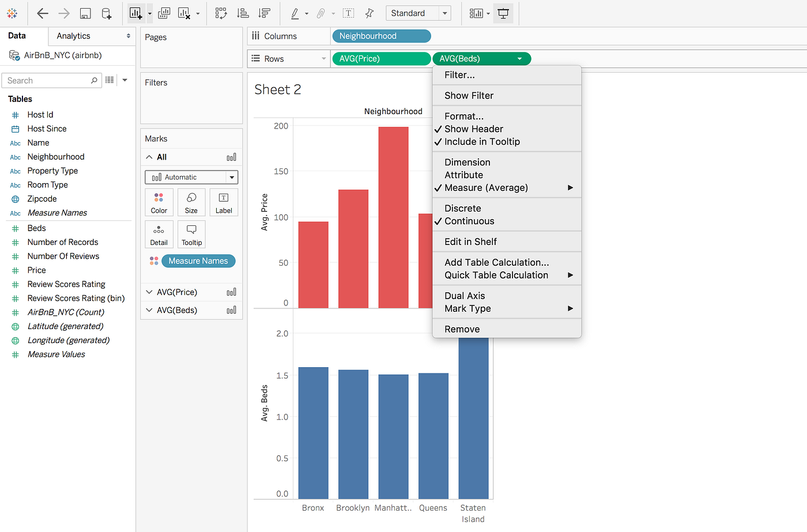Click the Size marks button
This screenshot has height=532, width=807.
(191, 202)
